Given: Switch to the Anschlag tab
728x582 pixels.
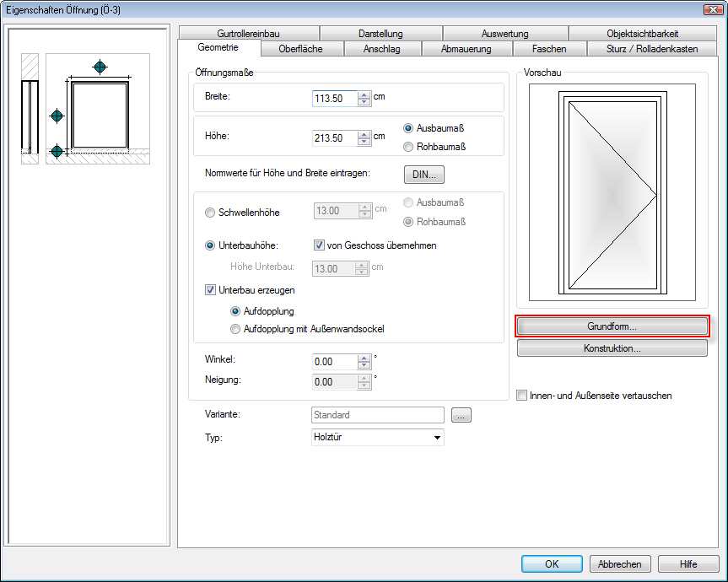Looking at the screenshot, I should 381,49.
